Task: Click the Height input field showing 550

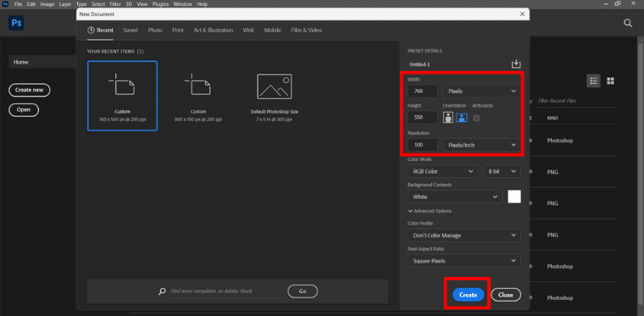Action: click(x=423, y=117)
